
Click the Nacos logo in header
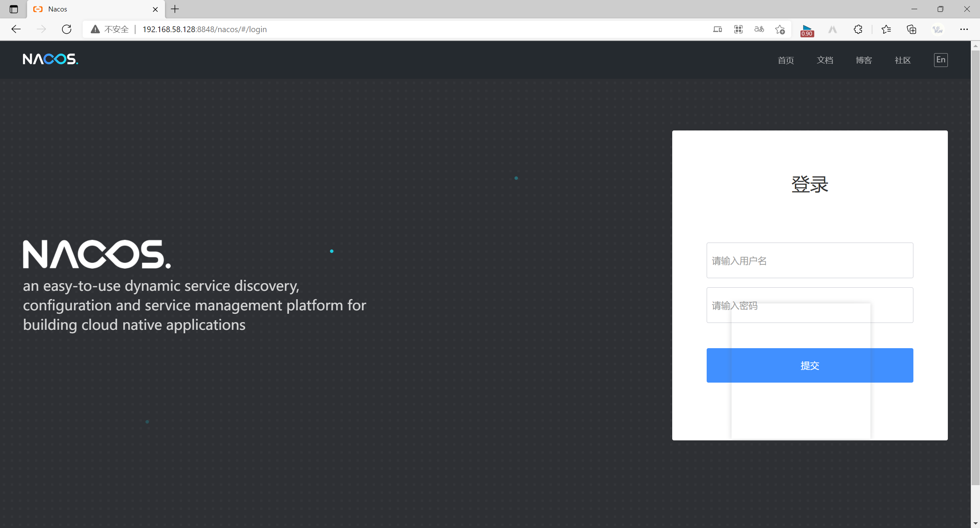(50, 59)
